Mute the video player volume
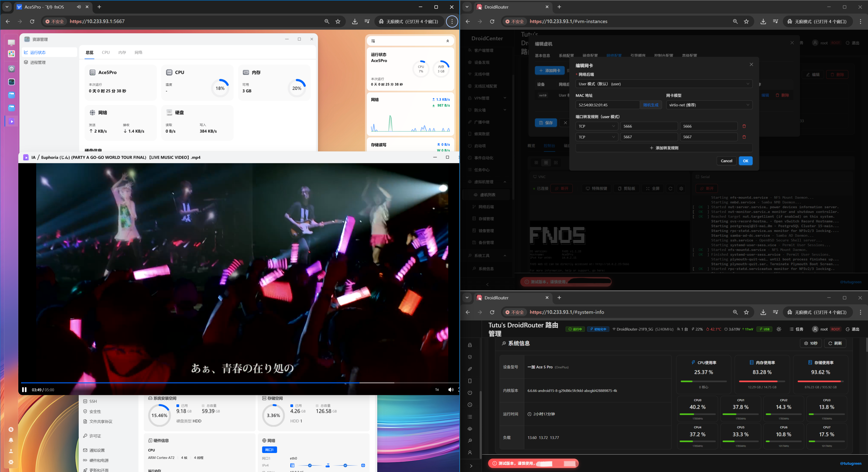Image resolution: width=868 pixels, height=472 pixels. [451, 389]
